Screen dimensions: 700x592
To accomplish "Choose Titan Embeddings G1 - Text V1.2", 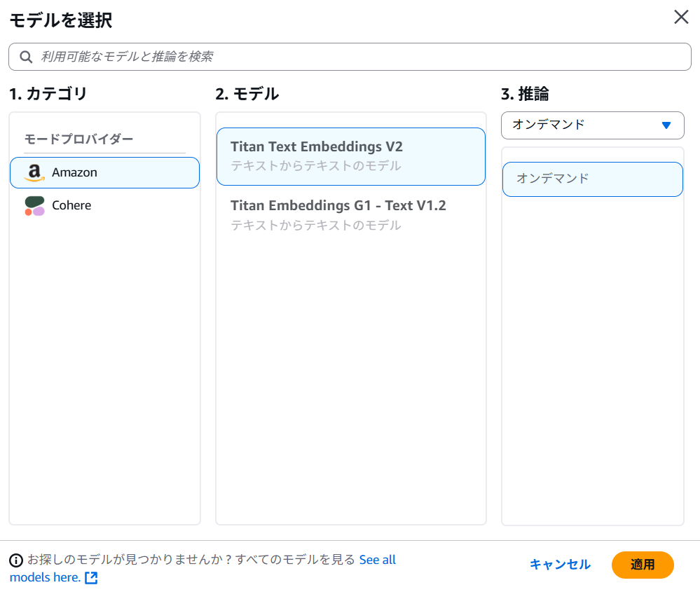I will 351,215.
